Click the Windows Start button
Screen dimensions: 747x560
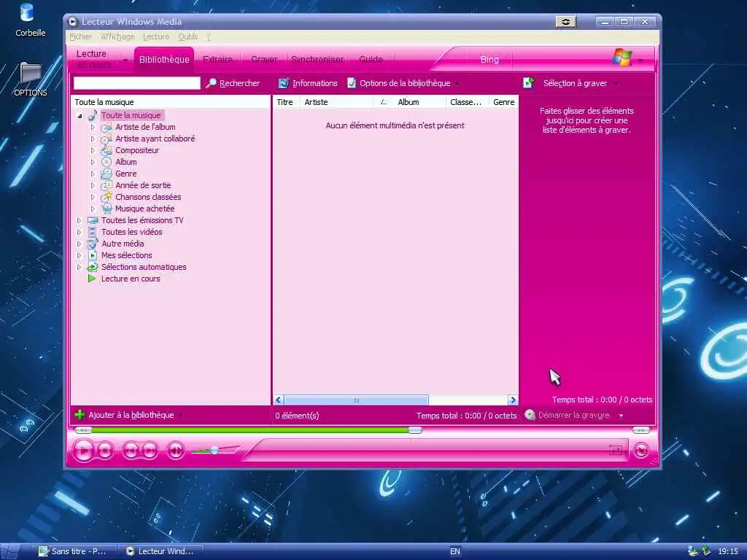[x=9, y=551]
